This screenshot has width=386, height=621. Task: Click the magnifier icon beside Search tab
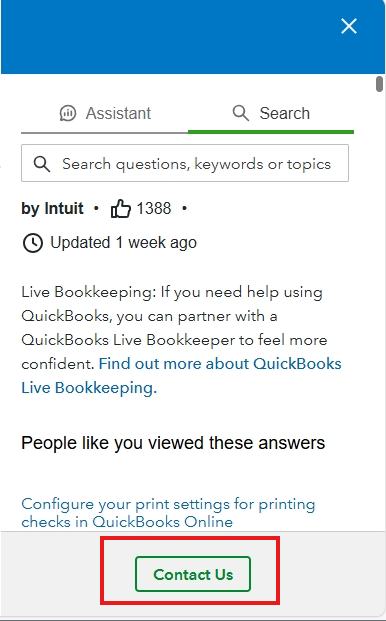coord(241,113)
